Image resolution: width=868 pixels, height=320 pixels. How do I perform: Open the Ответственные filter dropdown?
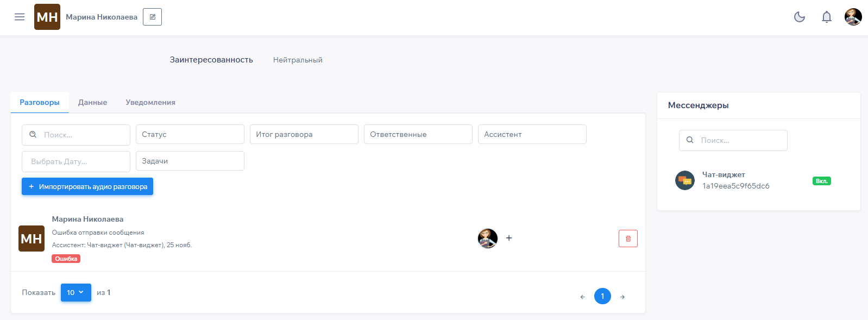pyautogui.click(x=418, y=134)
